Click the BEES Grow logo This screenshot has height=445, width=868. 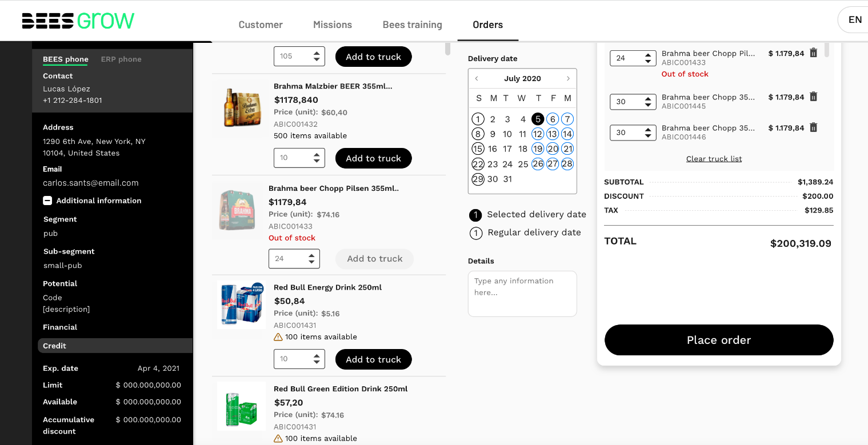coord(78,21)
